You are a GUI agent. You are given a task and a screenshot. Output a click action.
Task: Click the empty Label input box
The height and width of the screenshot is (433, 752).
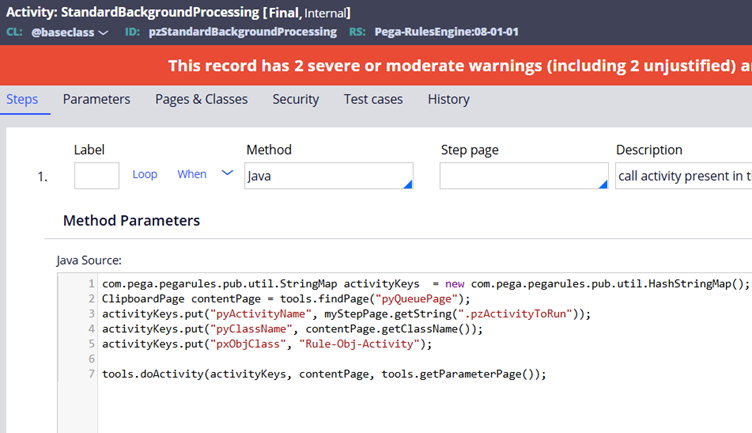pos(97,175)
